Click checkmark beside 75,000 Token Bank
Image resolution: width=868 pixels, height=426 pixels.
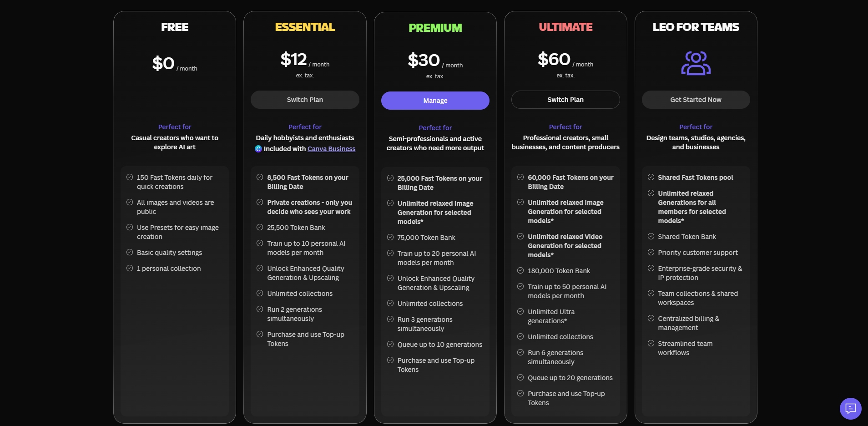[x=390, y=238]
